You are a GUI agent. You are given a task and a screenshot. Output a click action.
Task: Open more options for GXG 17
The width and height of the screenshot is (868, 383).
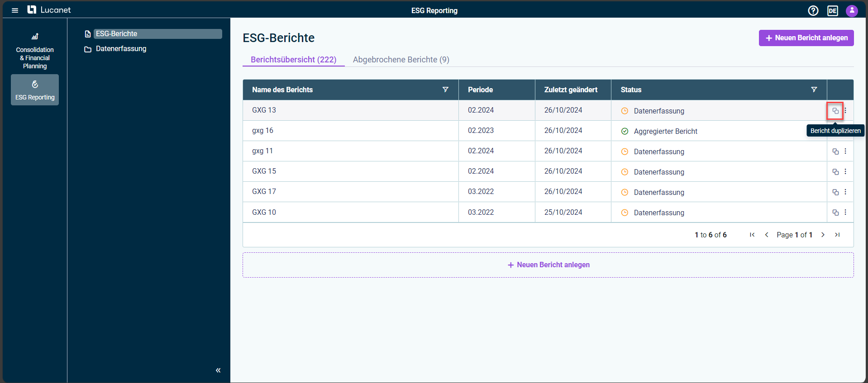[845, 192]
